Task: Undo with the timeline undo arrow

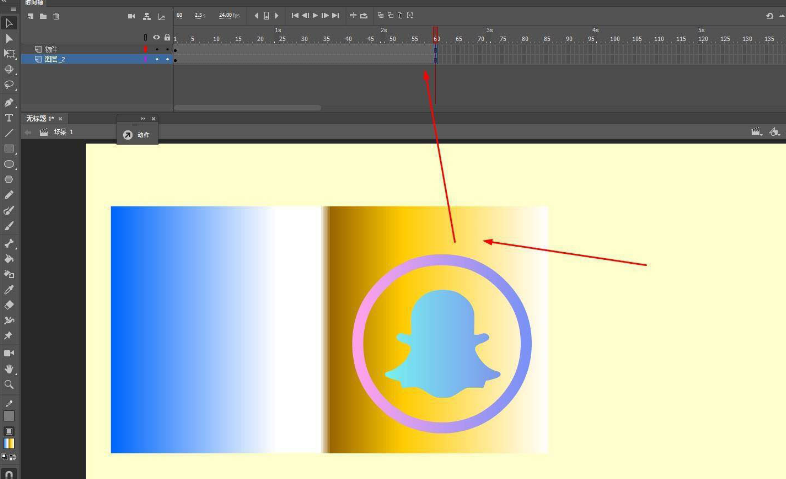Action: point(769,16)
